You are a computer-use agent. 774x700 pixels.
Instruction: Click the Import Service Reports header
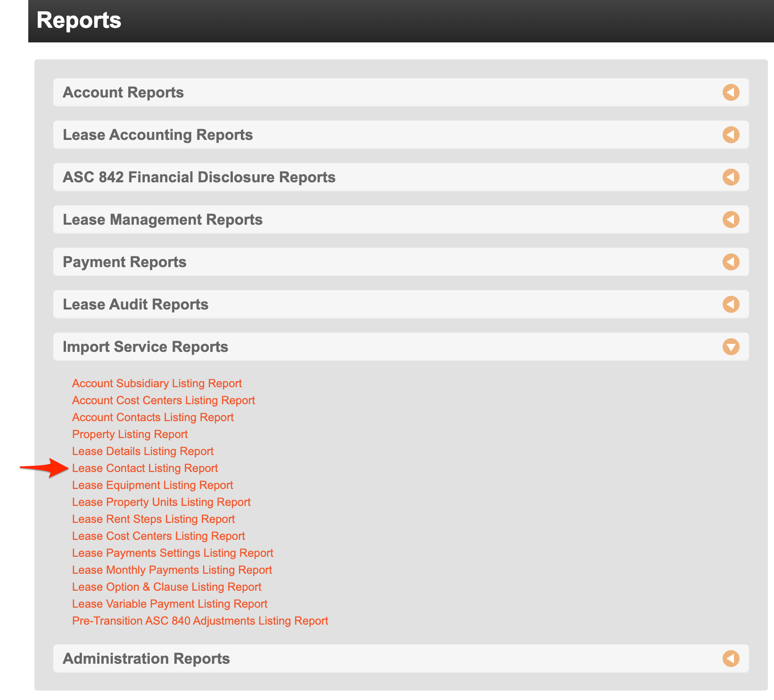(401, 347)
